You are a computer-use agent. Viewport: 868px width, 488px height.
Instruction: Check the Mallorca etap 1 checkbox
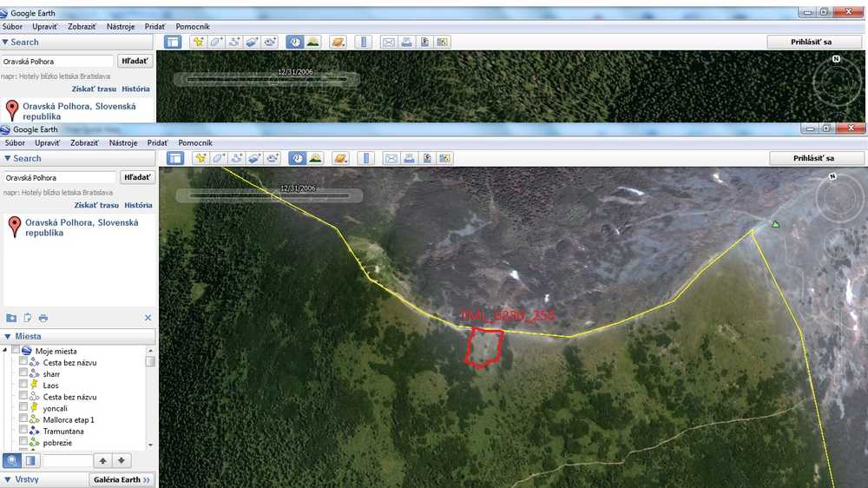pyautogui.click(x=23, y=419)
